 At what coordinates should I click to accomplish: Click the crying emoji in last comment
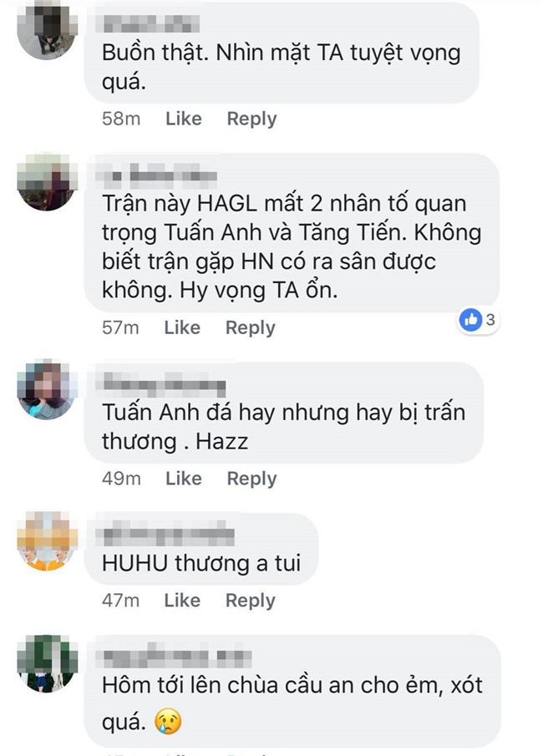click(x=168, y=721)
